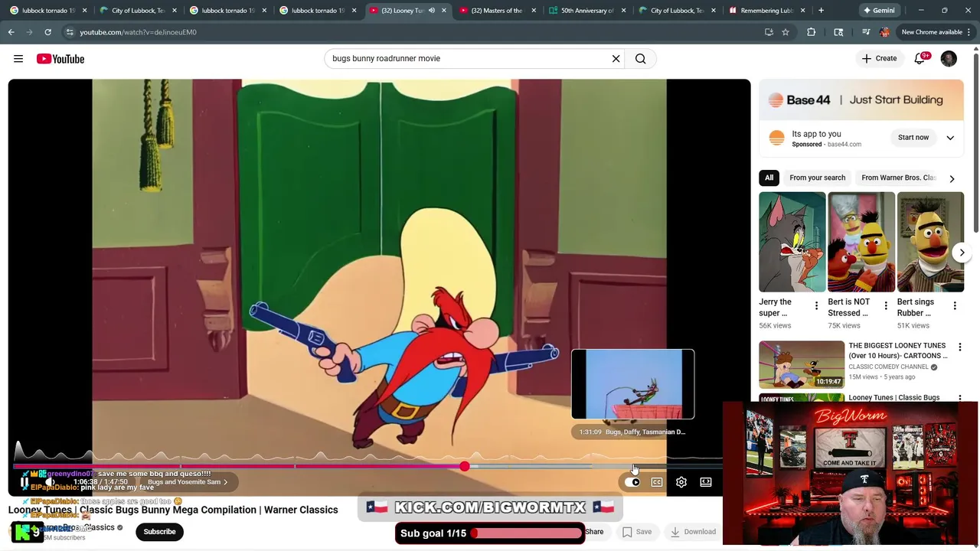Screen dimensions: 980x551
Task: Open media controls icon in toolbar
Action: click(x=866, y=32)
